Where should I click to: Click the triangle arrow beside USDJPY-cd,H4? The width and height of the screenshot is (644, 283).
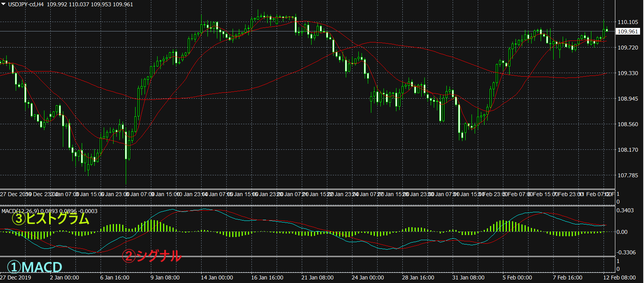4,4
